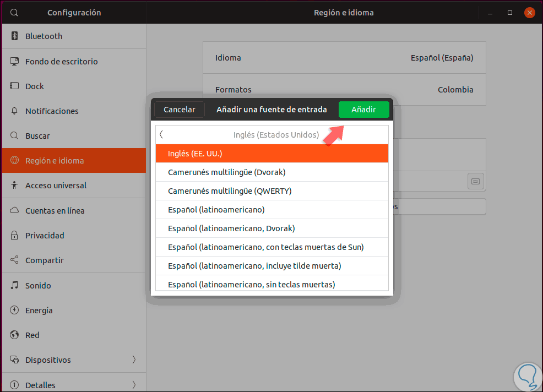The width and height of the screenshot is (543, 392).
Task: Click the Inglés (Estados Unidos) header title
Action: (x=276, y=135)
